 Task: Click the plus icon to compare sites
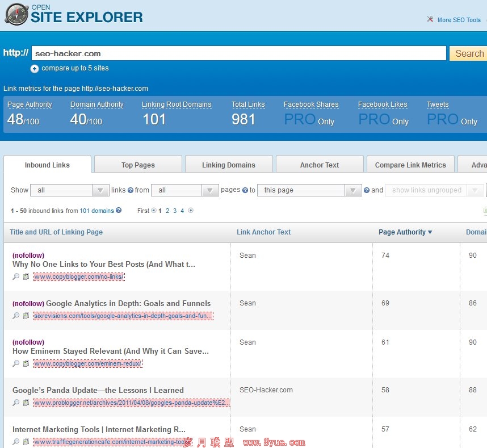pyautogui.click(x=35, y=69)
